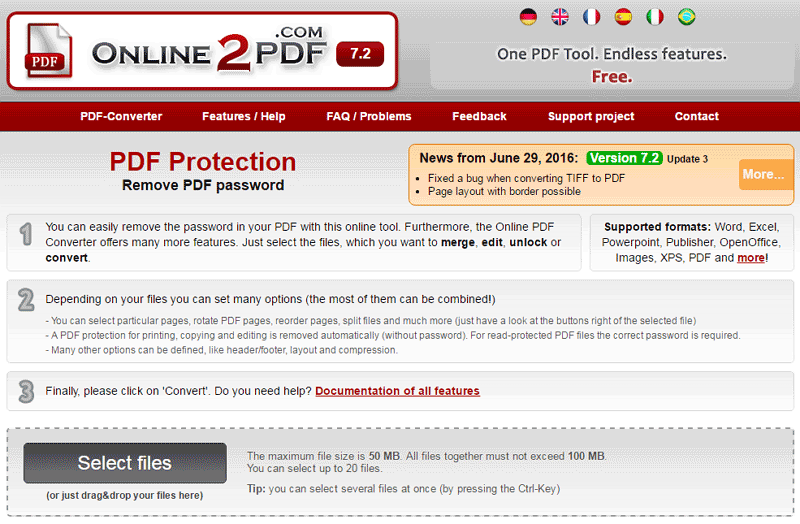Click the green Version 7.2 news label
The width and height of the screenshot is (800, 524).
[x=623, y=158]
